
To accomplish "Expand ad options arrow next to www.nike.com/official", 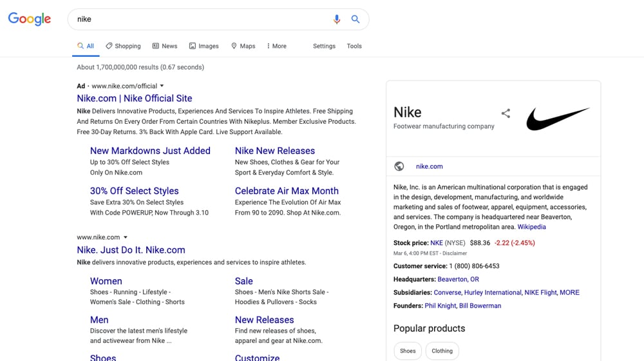I will pyautogui.click(x=162, y=86).
